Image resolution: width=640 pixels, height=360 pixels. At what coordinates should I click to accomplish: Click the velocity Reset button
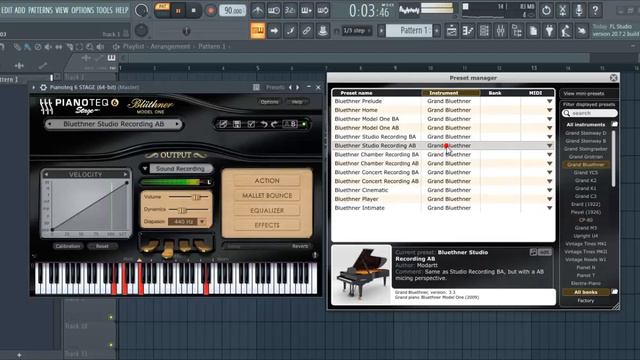point(102,246)
